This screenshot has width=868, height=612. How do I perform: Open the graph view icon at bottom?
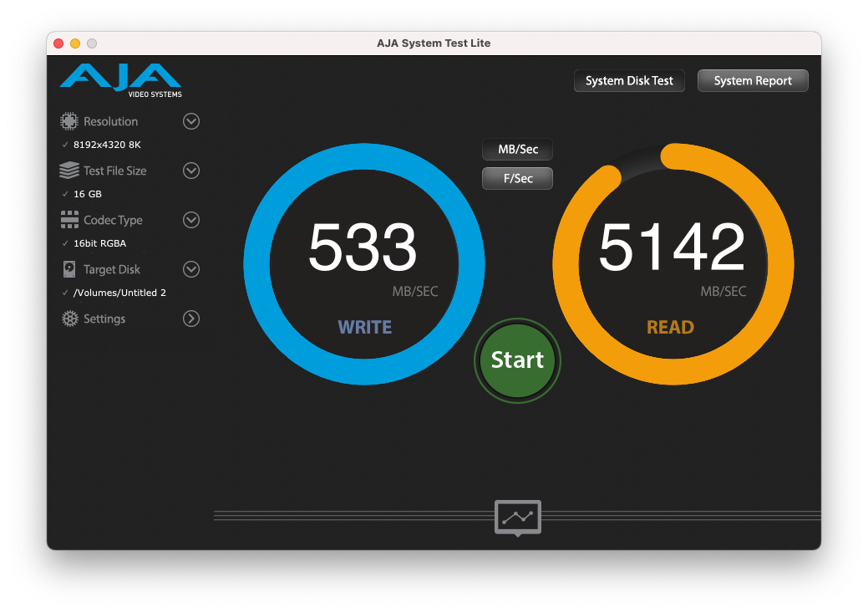(x=518, y=518)
